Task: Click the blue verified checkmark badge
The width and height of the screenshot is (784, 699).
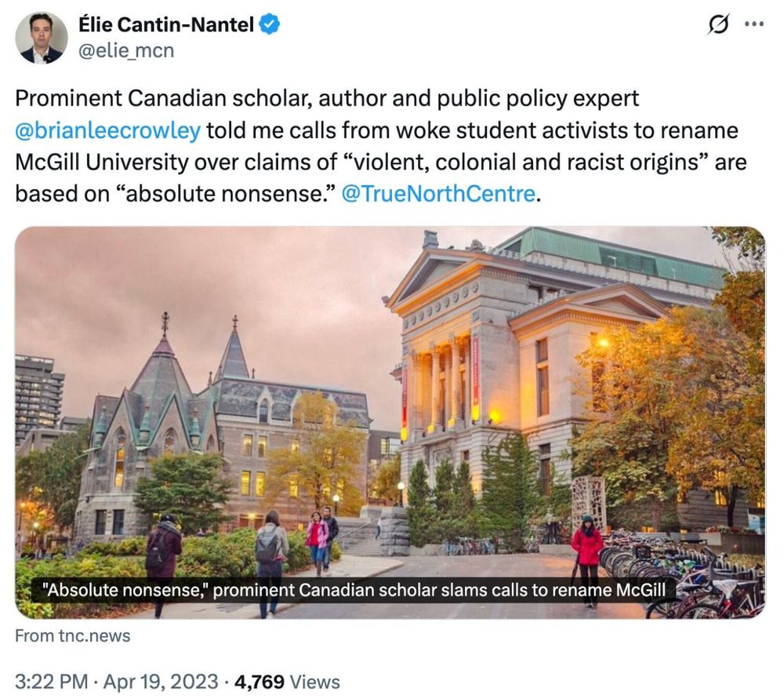Action: (x=268, y=23)
